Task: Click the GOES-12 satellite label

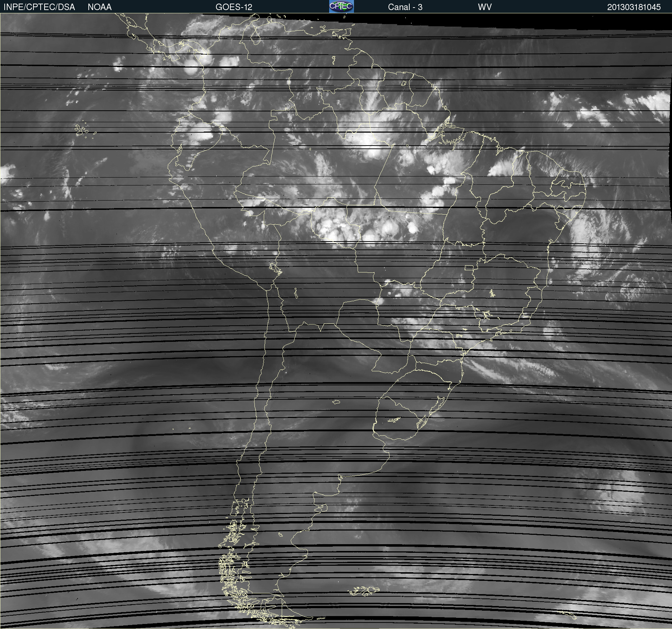Action: click(234, 7)
